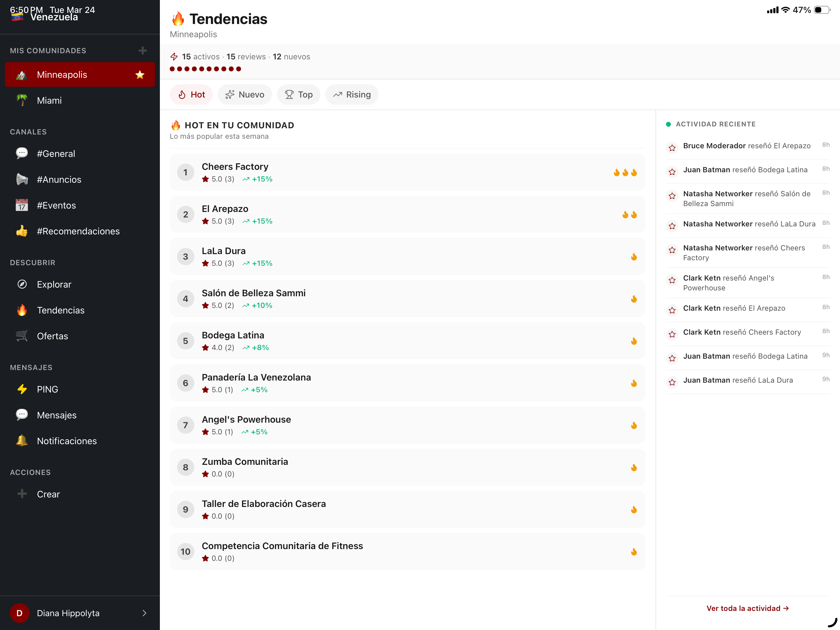Open the #Recomendaciones channel
840x630 pixels.
pyautogui.click(x=80, y=231)
